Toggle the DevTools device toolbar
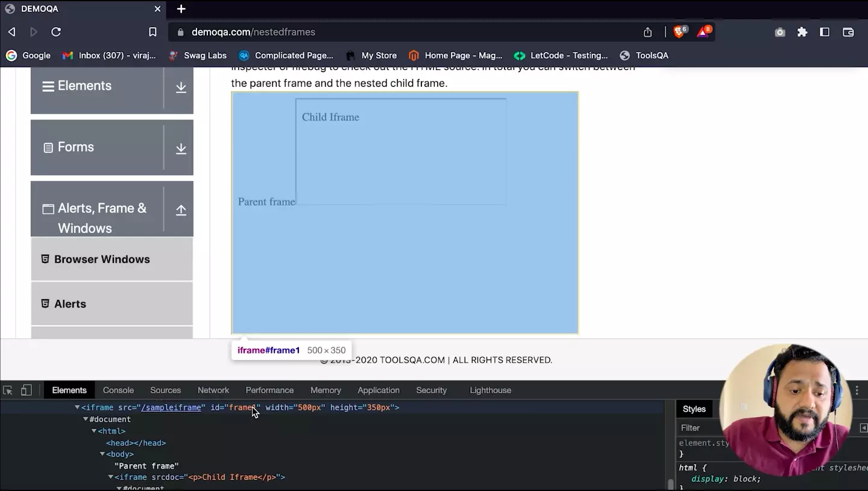The image size is (868, 491). point(26,390)
